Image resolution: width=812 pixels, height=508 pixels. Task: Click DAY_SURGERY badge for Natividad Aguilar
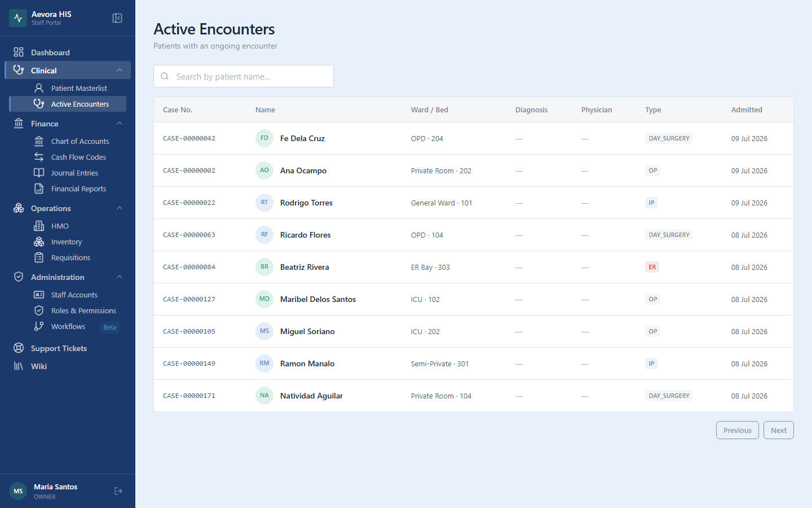pyautogui.click(x=669, y=396)
